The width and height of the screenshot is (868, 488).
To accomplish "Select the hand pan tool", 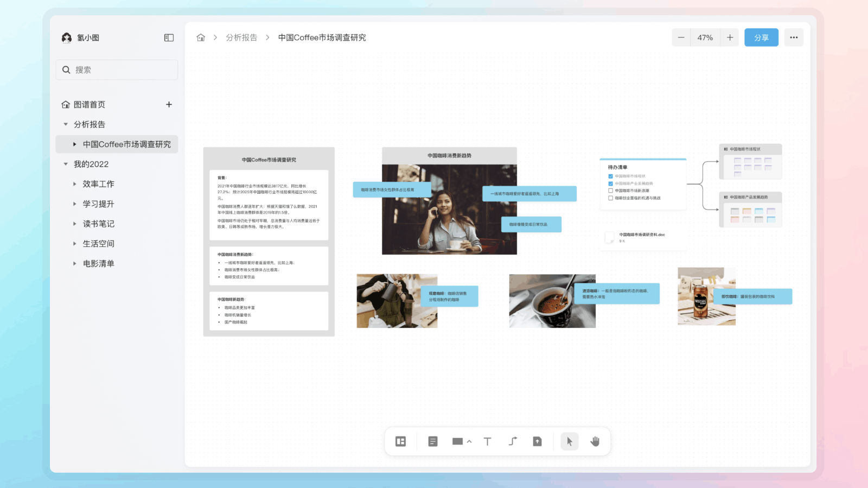I will point(595,441).
